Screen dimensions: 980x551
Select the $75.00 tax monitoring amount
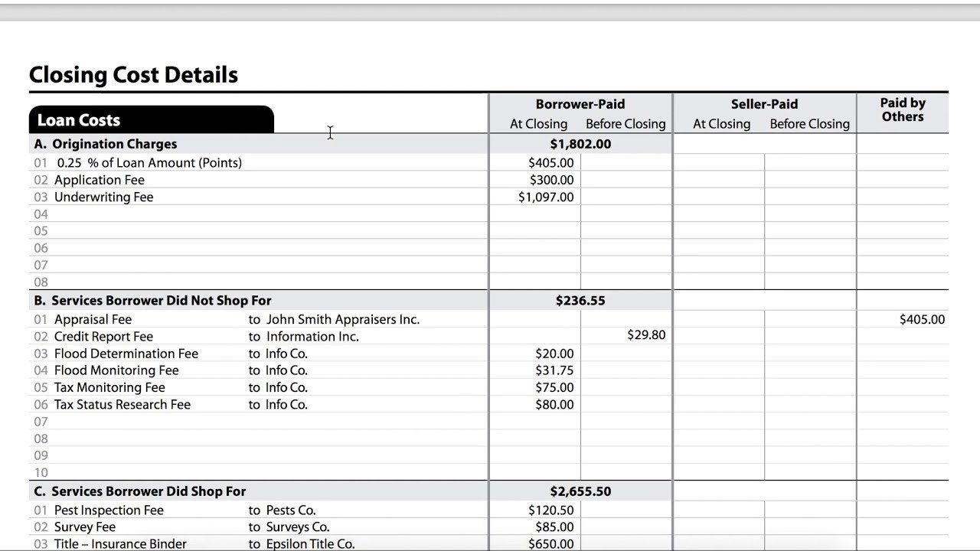pos(554,387)
